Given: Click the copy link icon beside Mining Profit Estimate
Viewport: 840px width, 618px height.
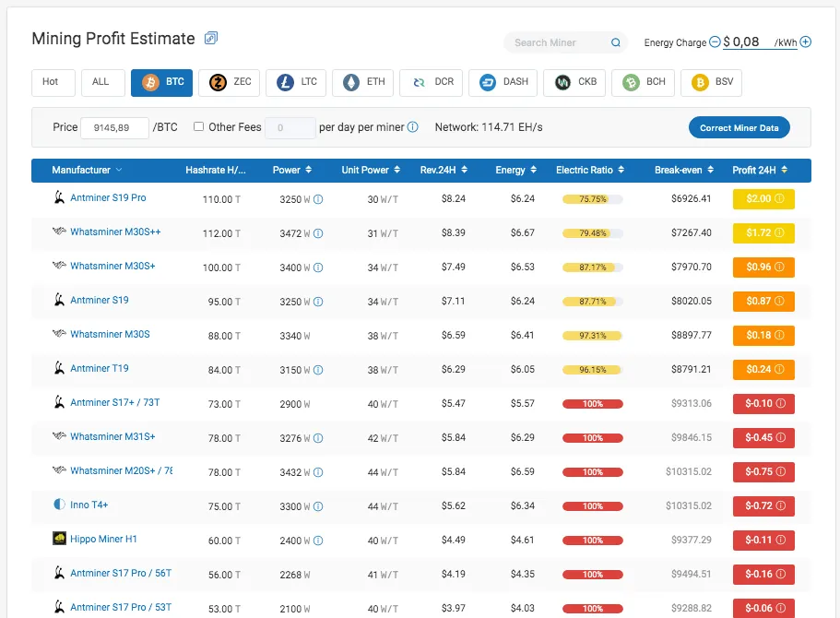Looking at the screenshot, I should coord(211,38).
